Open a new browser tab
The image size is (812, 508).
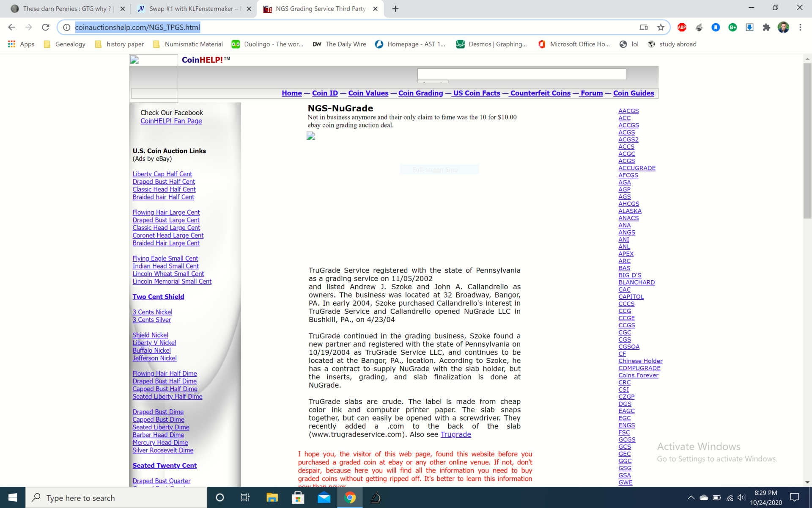pos(395,8)
